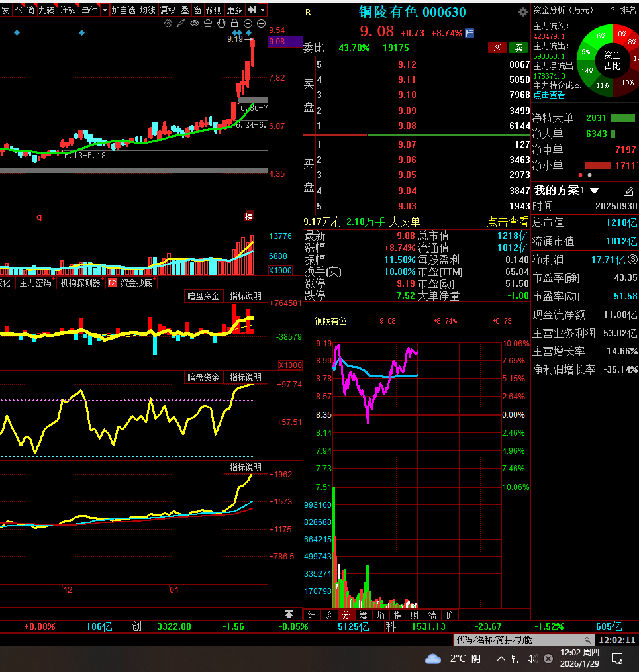The width and height of the screenshot is (639, 672).
Task: Click 点击查看 link for large sell orders
Action: (508, 222)
